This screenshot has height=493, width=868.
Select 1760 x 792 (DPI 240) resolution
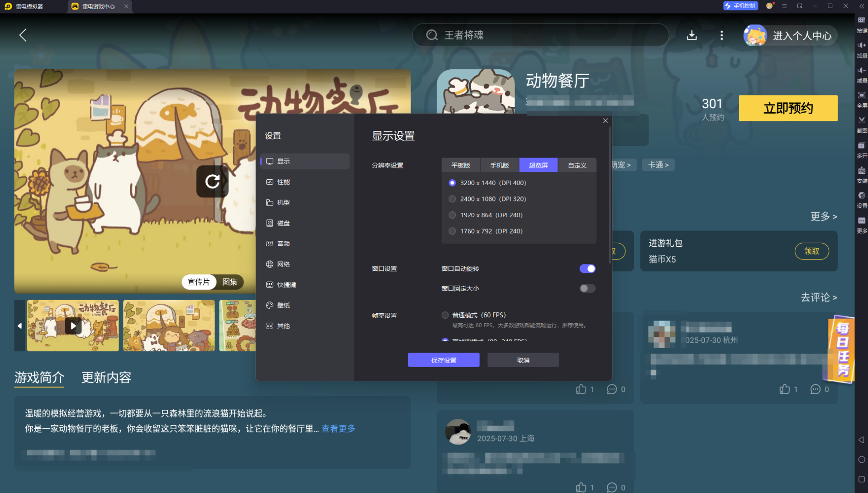point(486,231)
